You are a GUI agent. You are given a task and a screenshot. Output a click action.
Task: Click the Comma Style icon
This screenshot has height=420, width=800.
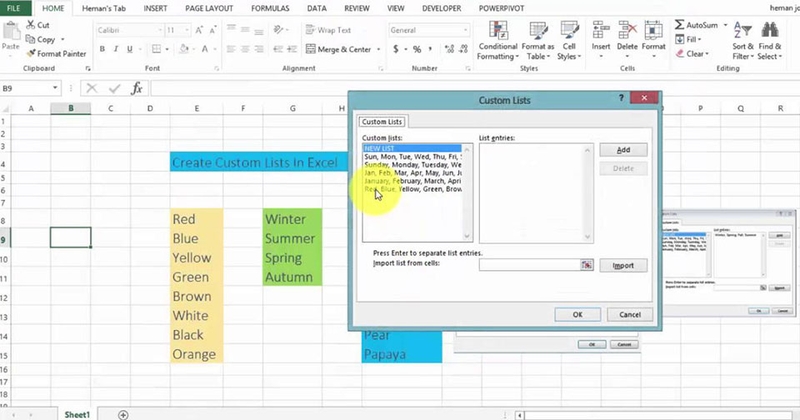[431, 49]
